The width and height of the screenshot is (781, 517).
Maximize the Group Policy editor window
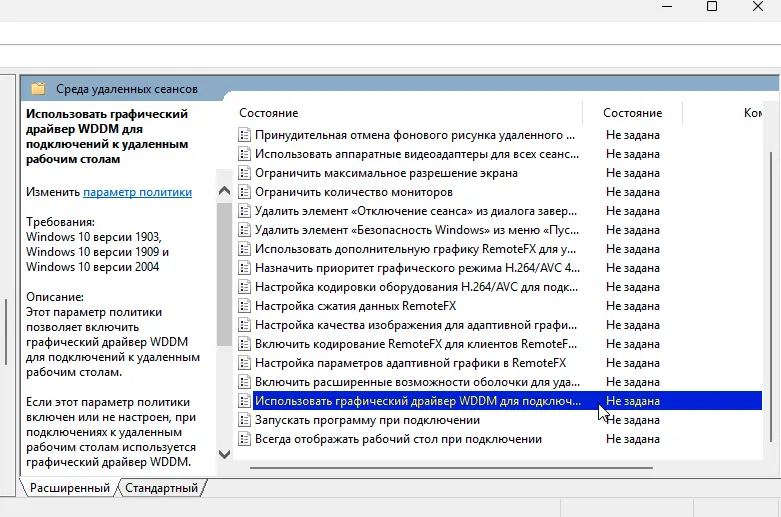pyautogui.click(x=712, y=6)
